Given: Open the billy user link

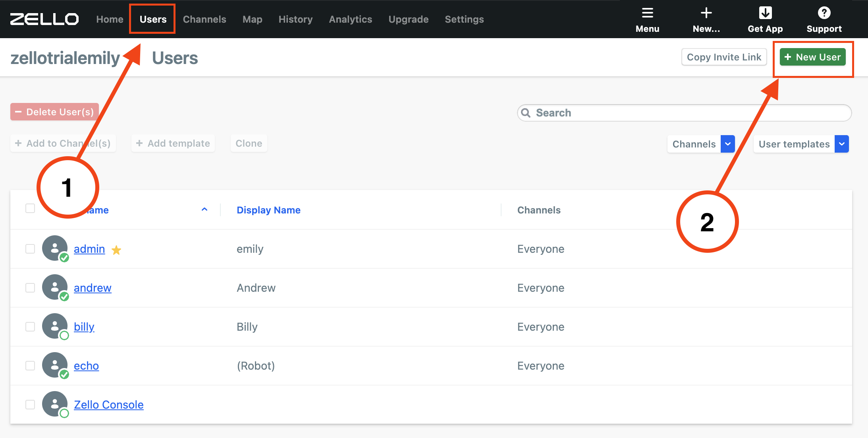Looking at the screenshot, I should point(84,327).
